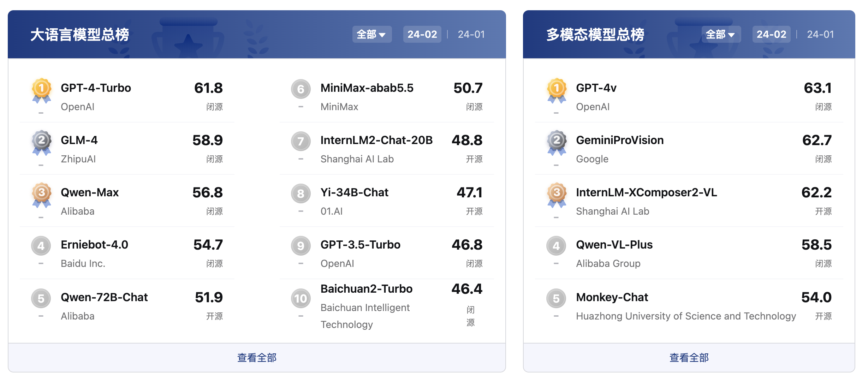The height and width of the screenshot is (382, 868).
Task: Click the 50.7 score for MiniMax-abab5.5
Action: pos(468,88)
